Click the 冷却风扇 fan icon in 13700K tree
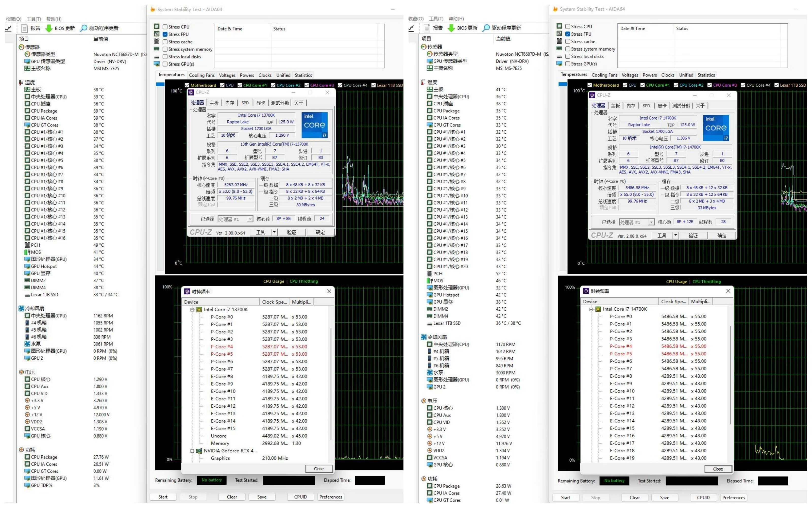 (x=21, y=308)
